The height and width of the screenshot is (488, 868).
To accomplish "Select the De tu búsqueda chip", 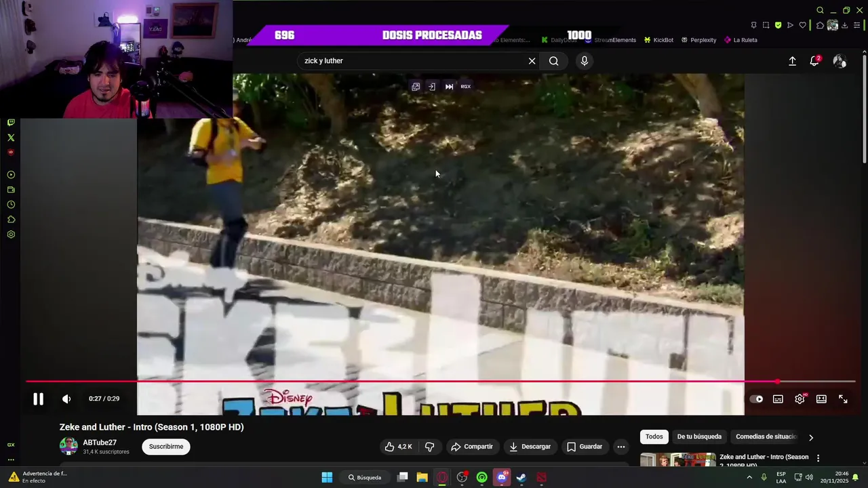I will pos(699,437).
